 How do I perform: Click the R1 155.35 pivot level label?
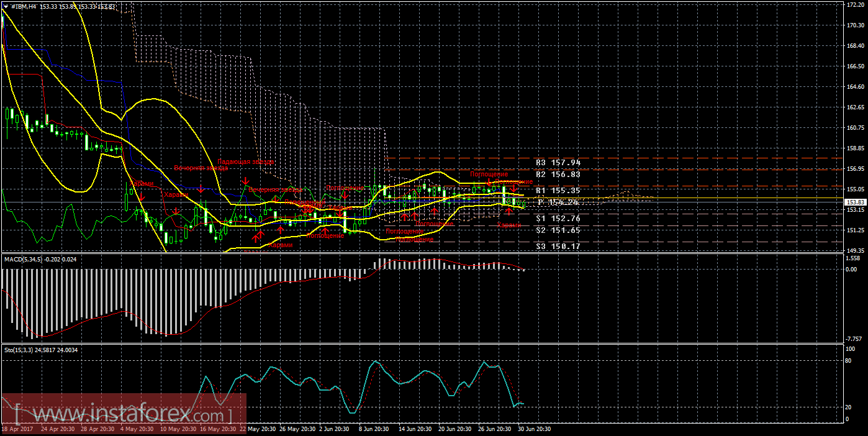558,191
